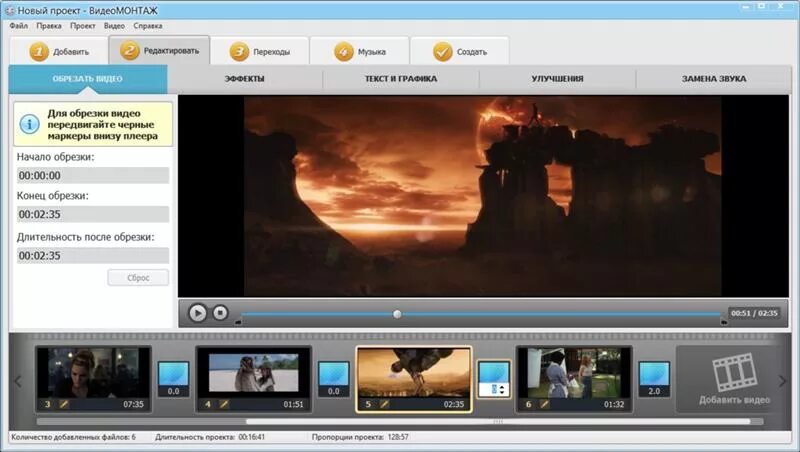Switch to ЭФФЕКТЫ tab
The image size is (800, 452).
tap(244, 79)
